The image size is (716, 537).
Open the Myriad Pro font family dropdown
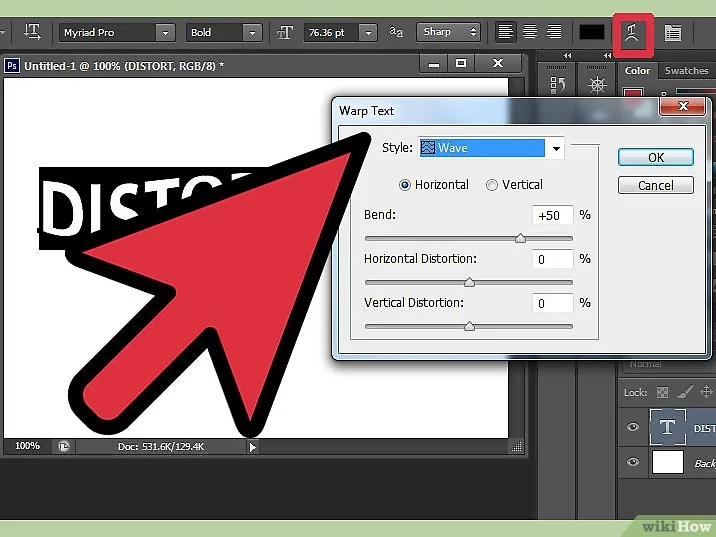point(164,32)
